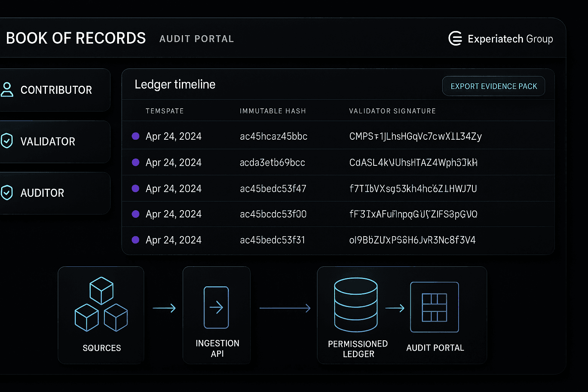Image resolution: width=588 pixels, height=392 pixels.
Task: Click the Auditor shield checkmark icon
Action: pos(7,193)
